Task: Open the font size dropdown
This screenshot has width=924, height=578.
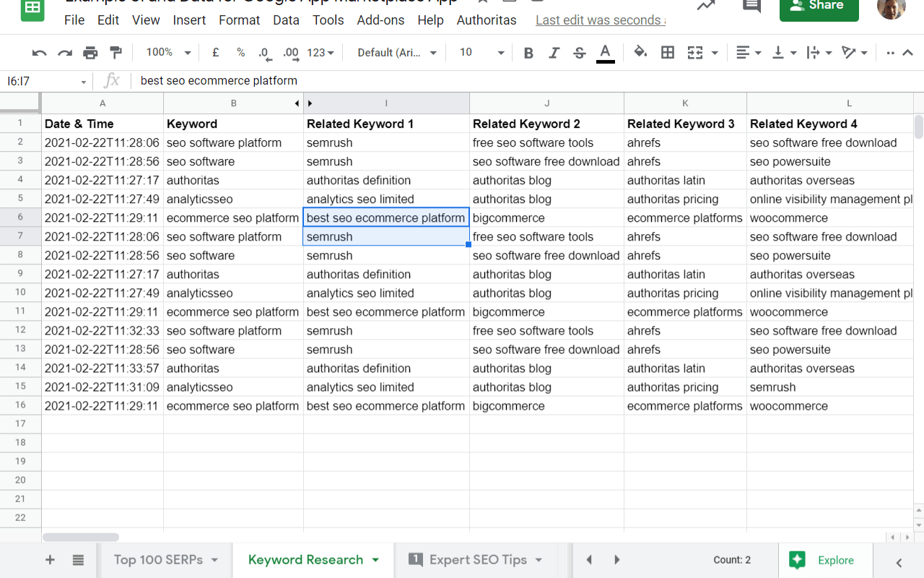Action: point(481,53)
